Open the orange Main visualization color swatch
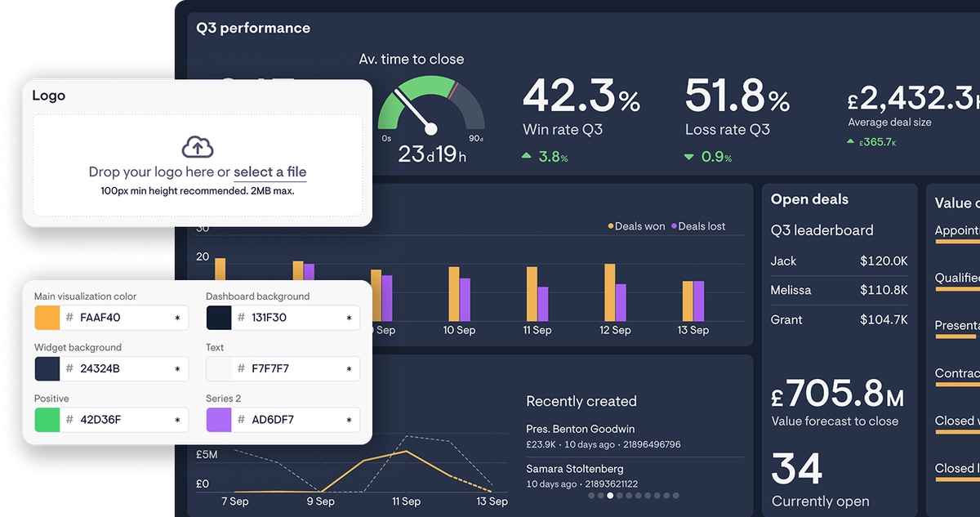 pos(47,318)
